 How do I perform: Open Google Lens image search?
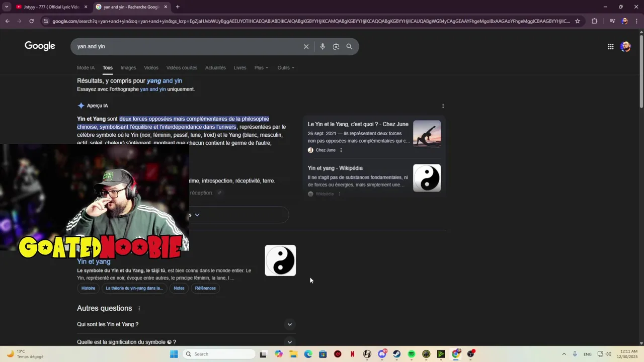336,46
